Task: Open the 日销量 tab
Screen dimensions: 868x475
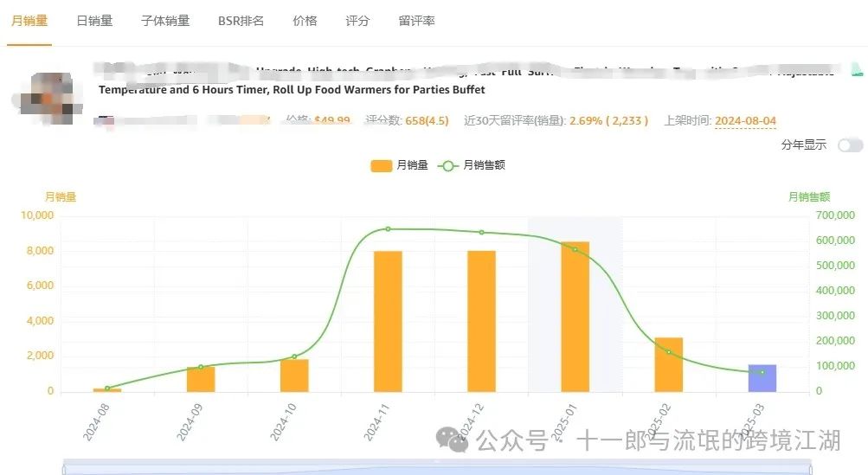Action: click(x=94, y=21)
